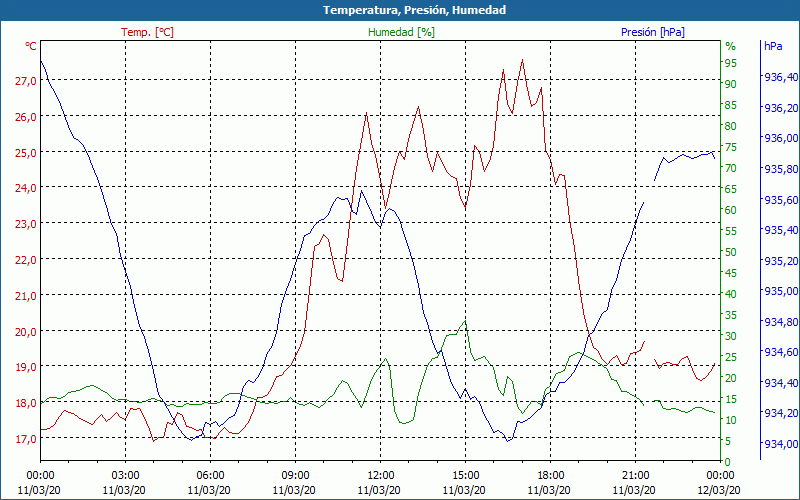Viewport: 800px width, 500px height.
Task: Click the '22,0' temperature axis value
Action: click(x=27, y=259)
